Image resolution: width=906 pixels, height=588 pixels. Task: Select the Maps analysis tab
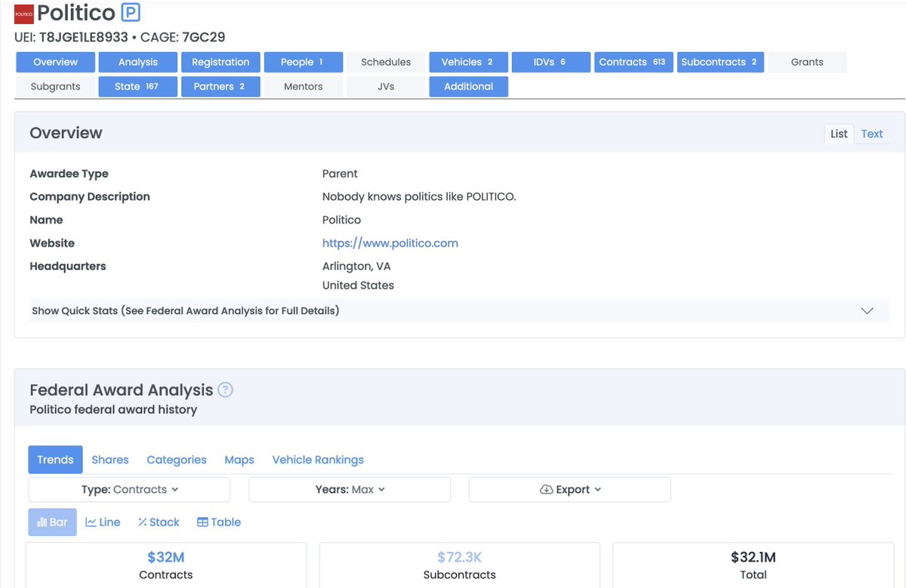coord(239,460)
